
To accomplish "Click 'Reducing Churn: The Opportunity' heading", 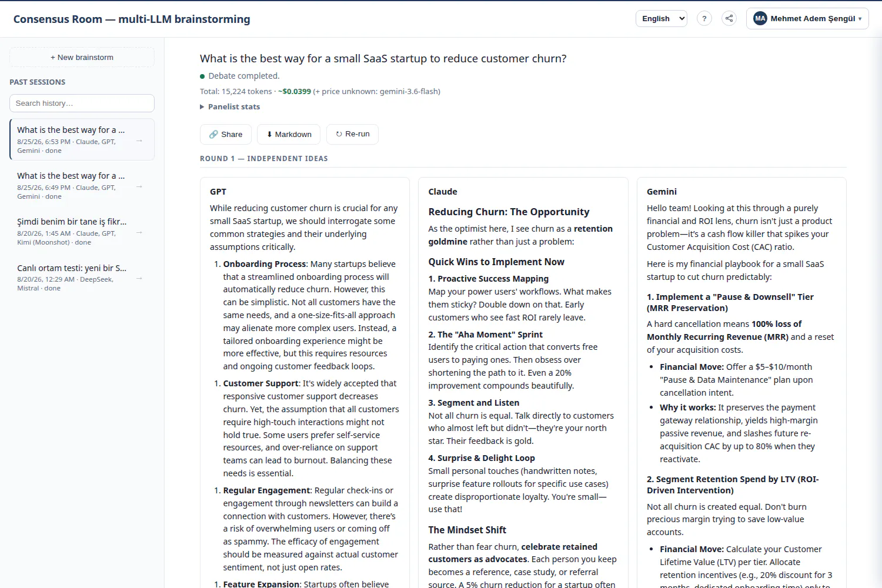I will click(509, 212).
